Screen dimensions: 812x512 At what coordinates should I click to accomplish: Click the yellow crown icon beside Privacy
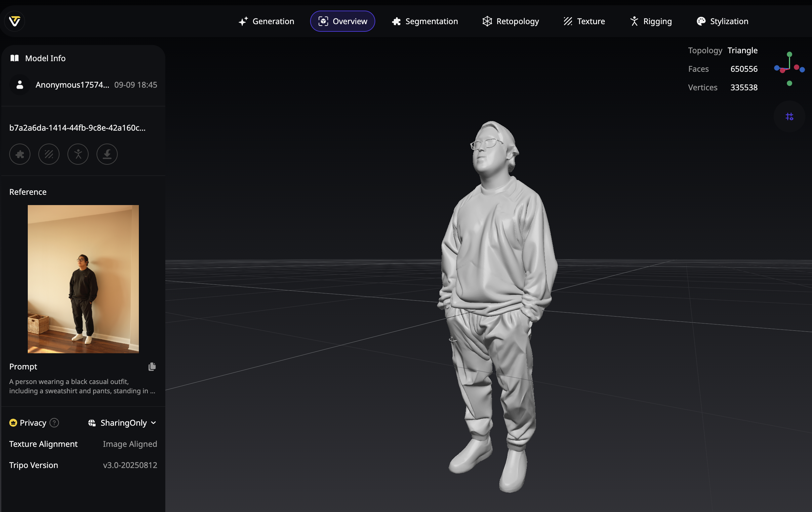(x=13, y=423)
